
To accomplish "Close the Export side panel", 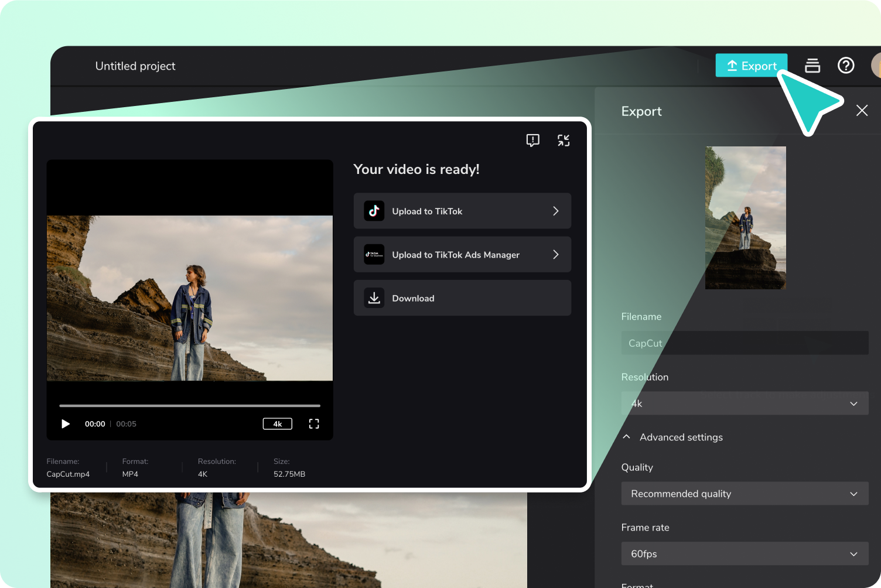I will point(862,110).
